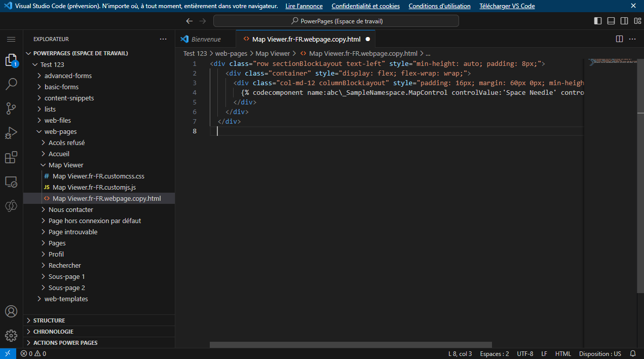The image size is (644, 359).
Task: Open the Extensions view
Action: (x=11, y=157)
